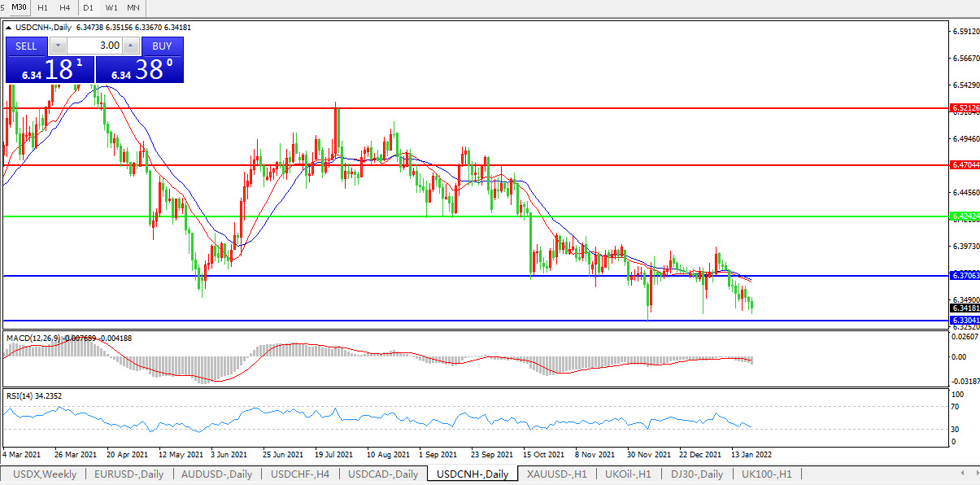Switch chart to W1 weekly timeframe
The height and width of the screenshot is (485, 980).
point(111,7)
